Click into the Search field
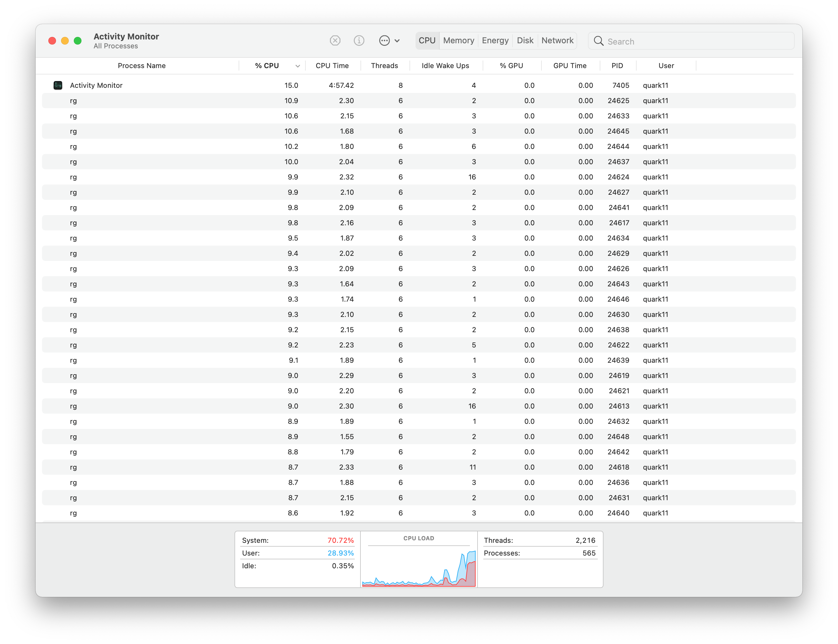 (x=691, y=41)
